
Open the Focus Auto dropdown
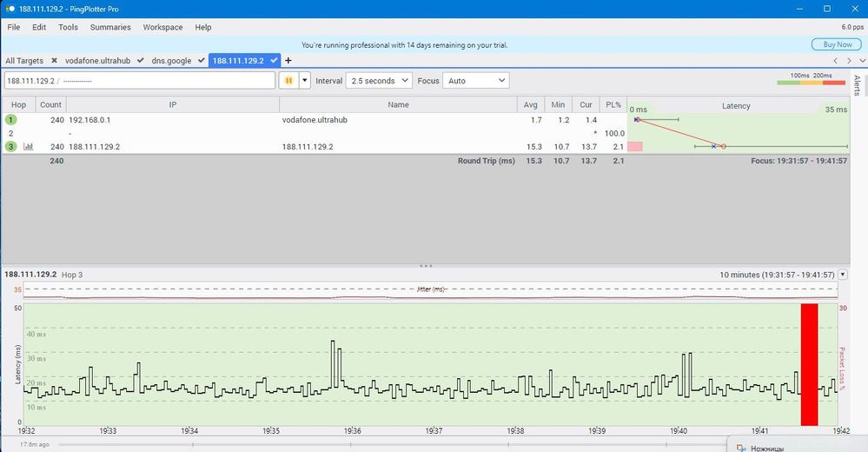475,80
